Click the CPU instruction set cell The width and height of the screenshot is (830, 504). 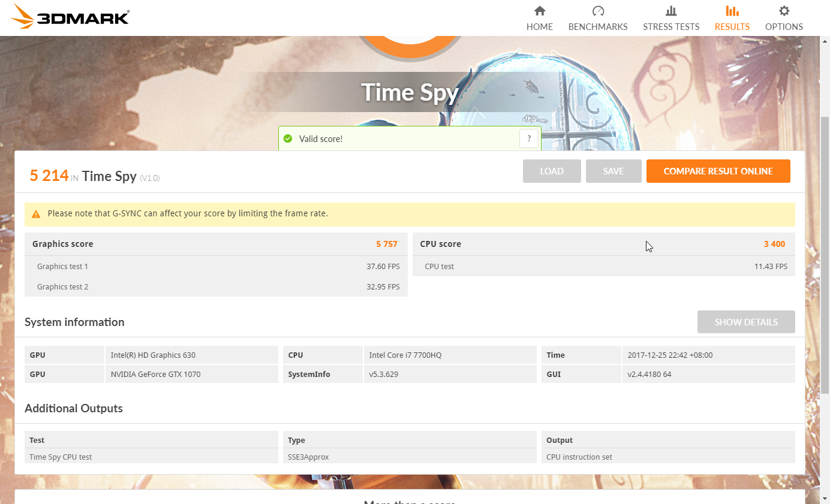(x=668, y=456)
